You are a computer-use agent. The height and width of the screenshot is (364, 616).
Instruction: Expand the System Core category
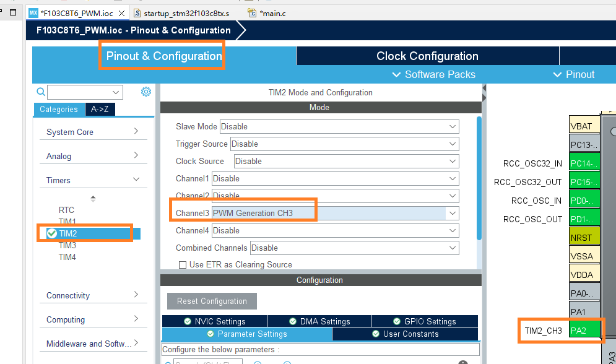click(x=93, y=132)
